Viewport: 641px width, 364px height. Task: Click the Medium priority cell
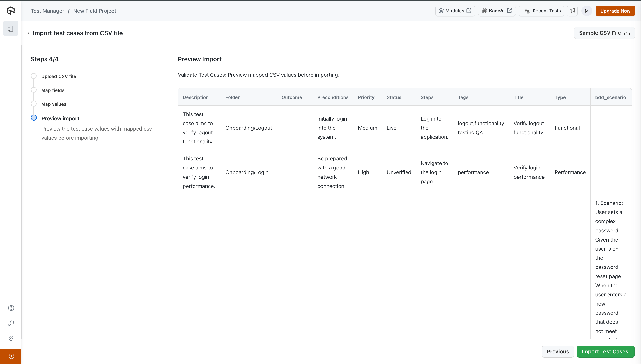pos(367,128)
